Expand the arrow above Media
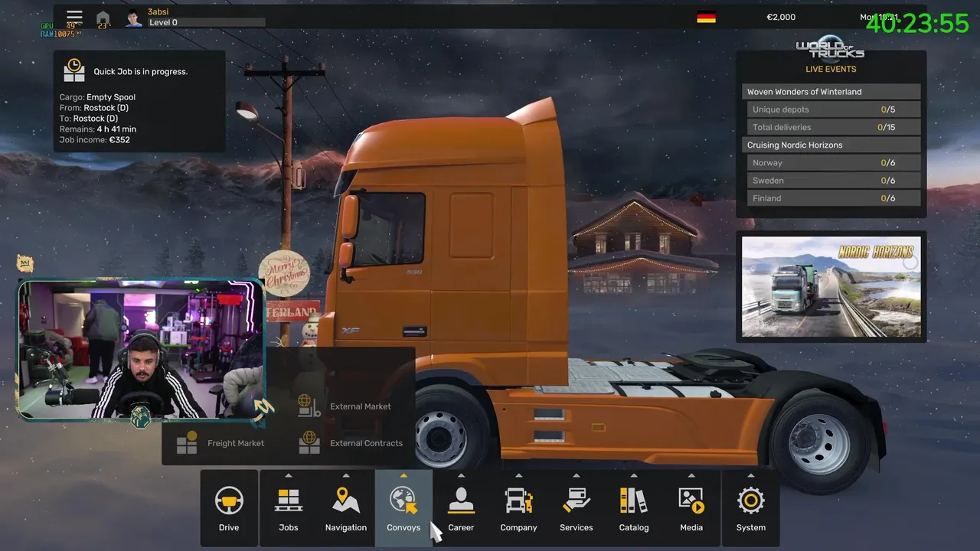Viewport: 980px width, 551px height. [691, 475]
